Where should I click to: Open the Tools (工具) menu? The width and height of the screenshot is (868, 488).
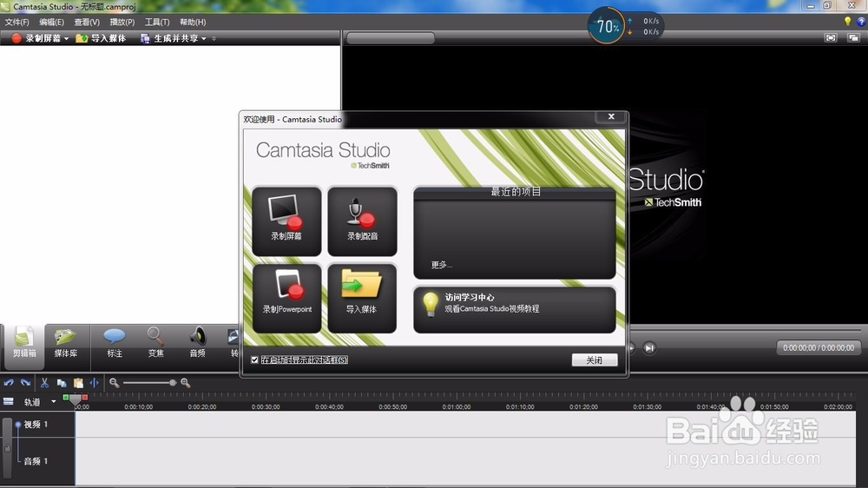(157, 23)
